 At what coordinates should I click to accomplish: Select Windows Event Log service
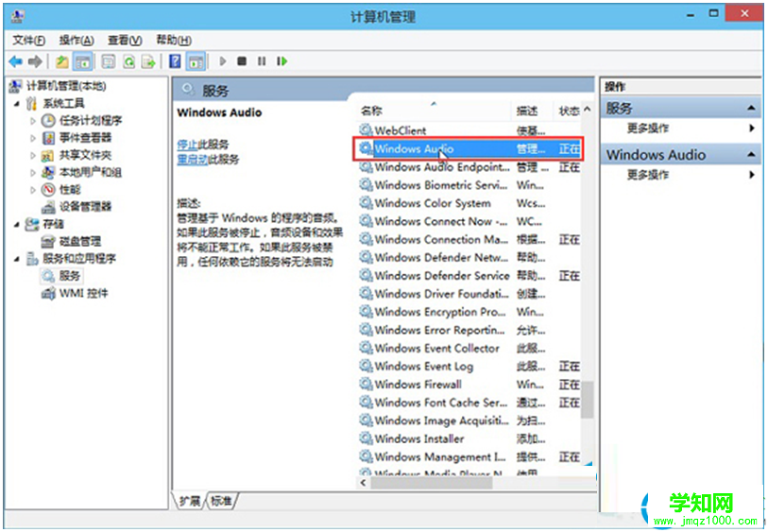point(469,367)
